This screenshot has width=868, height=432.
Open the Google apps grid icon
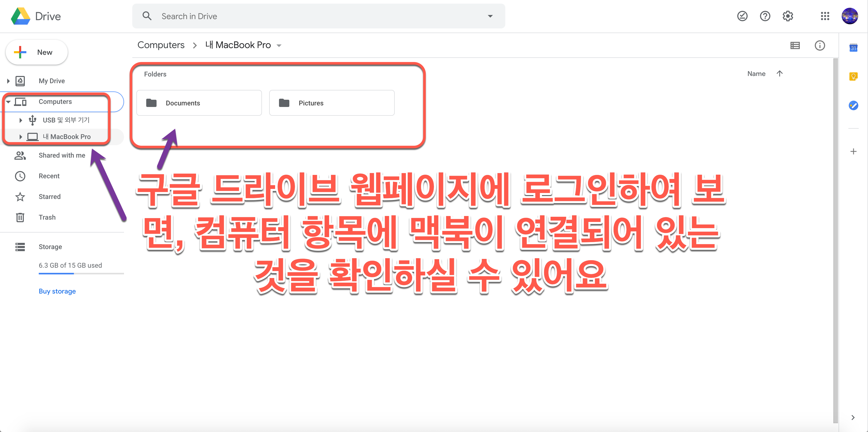(825, 16)
